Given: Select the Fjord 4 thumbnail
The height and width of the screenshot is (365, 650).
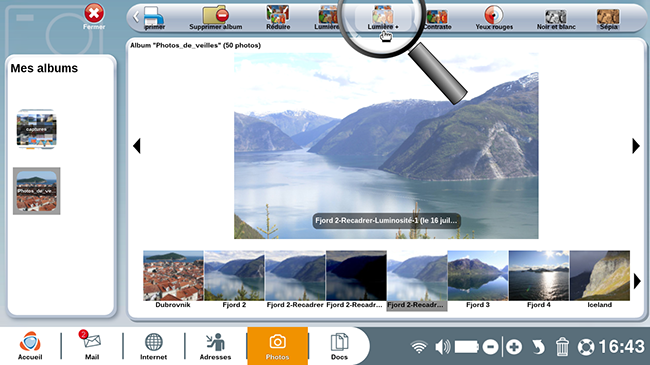Looking at the screenshot, I should [x=539, y=275].
